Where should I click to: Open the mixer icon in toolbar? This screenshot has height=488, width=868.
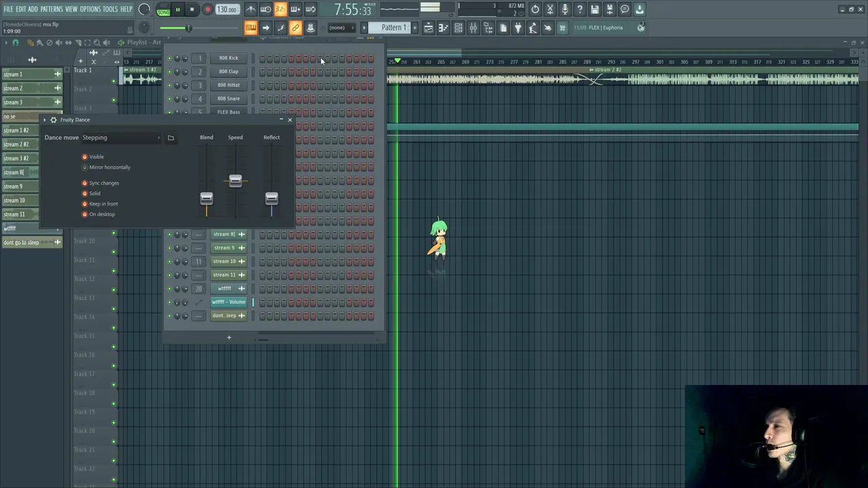(x=473, y=28)
